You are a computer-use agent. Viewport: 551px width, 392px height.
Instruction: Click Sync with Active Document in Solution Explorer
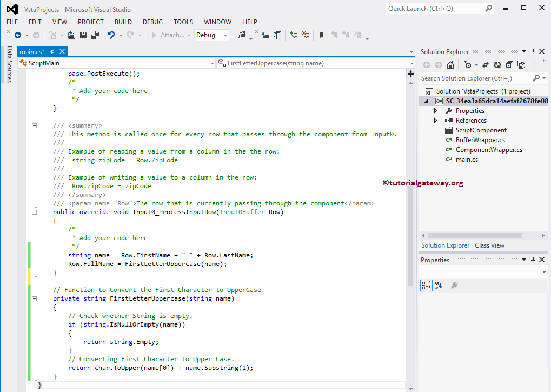[x=485, y=65]
